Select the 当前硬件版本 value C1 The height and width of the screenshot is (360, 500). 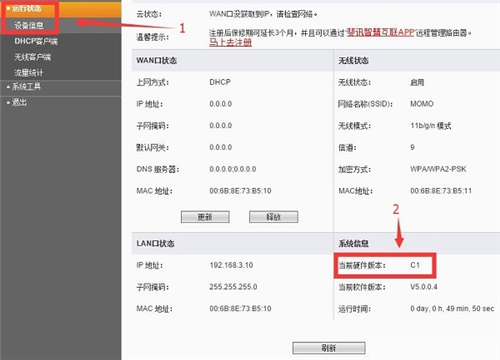coord(415,265)
